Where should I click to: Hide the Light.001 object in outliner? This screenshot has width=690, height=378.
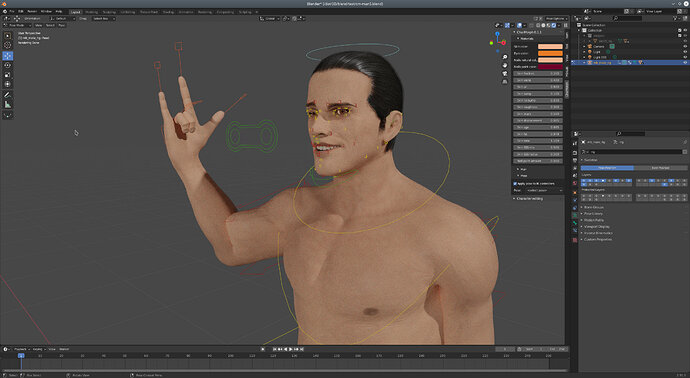(x=685, y=57)
